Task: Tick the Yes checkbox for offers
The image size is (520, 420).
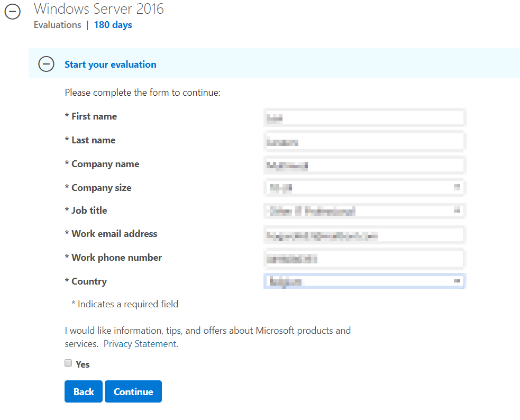Action: (x=68, y=363)
